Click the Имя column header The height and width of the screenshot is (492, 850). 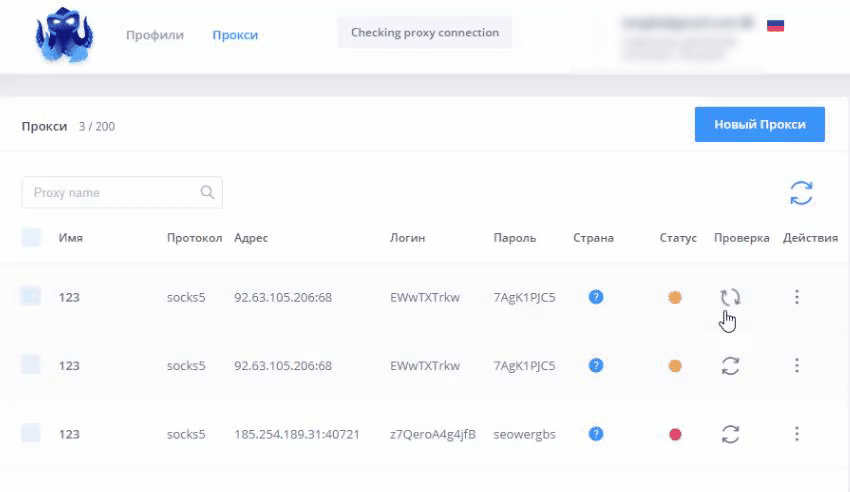70,238
